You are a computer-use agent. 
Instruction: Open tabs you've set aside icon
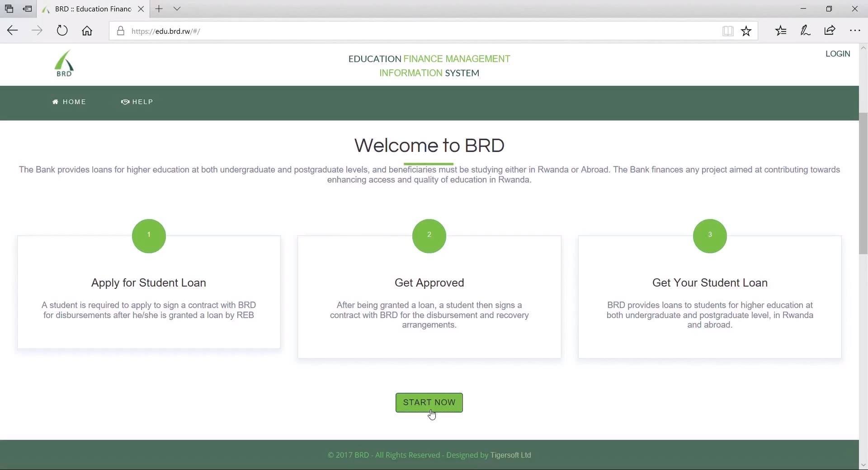tap(9, 9)
